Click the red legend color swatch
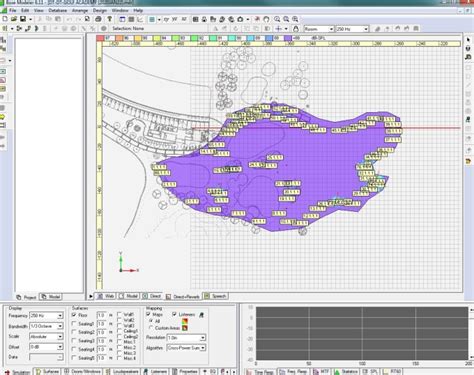The width and height of the screenshot is (474, 375). (100, 38)
